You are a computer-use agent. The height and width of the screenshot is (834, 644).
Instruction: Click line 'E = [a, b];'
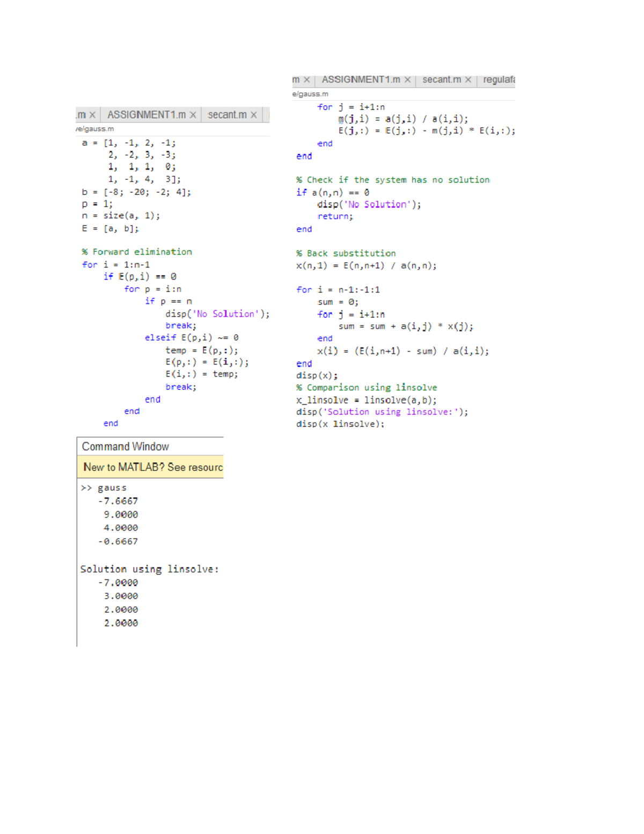110,228
